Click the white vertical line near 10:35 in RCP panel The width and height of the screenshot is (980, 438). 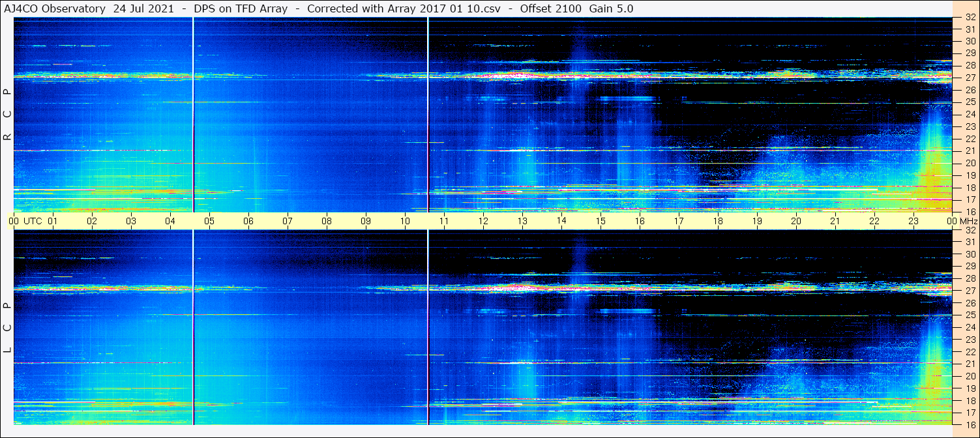coord(428,115)
